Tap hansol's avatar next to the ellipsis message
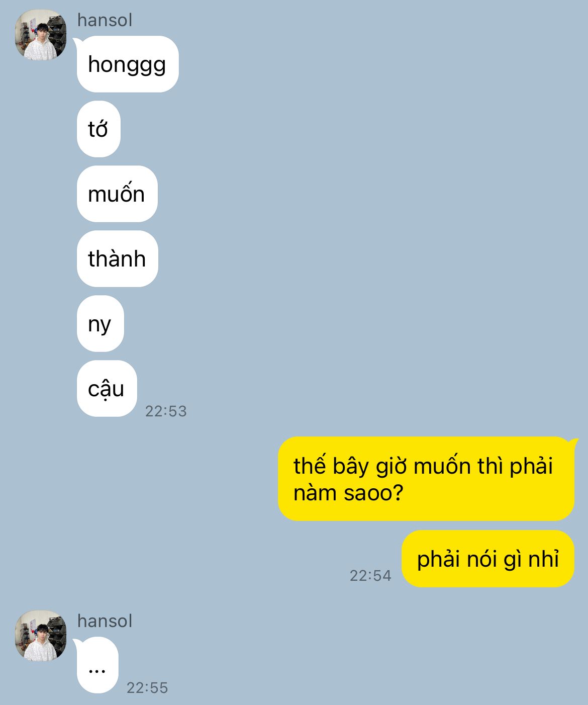The image size is (588, 705). pos(41,636)
